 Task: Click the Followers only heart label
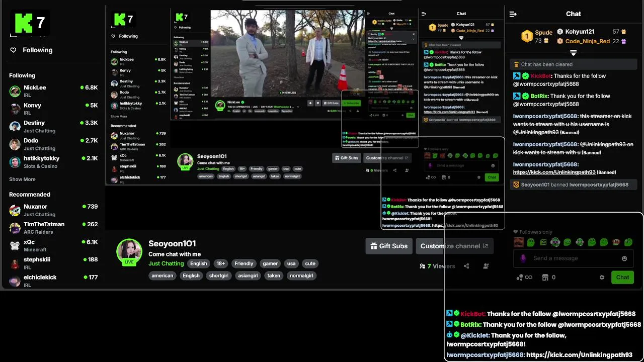[x=533, y=232]
